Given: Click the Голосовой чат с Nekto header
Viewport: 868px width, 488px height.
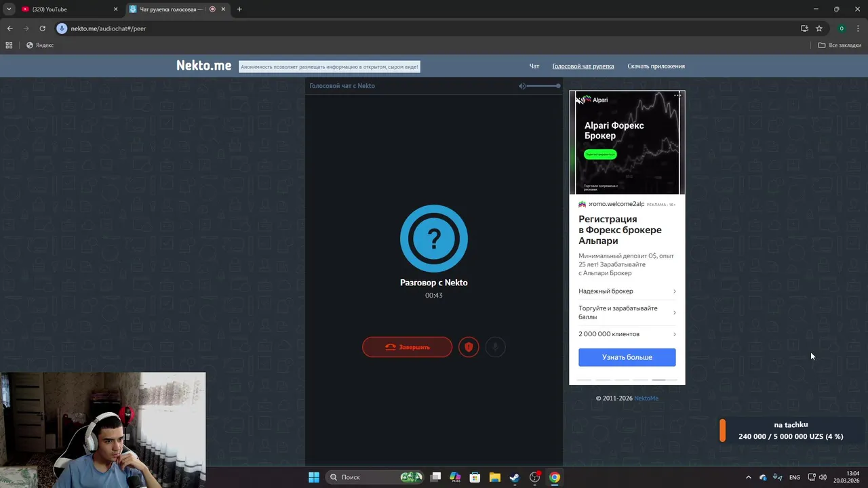Looking at the screenshot, I should (342, 86).
